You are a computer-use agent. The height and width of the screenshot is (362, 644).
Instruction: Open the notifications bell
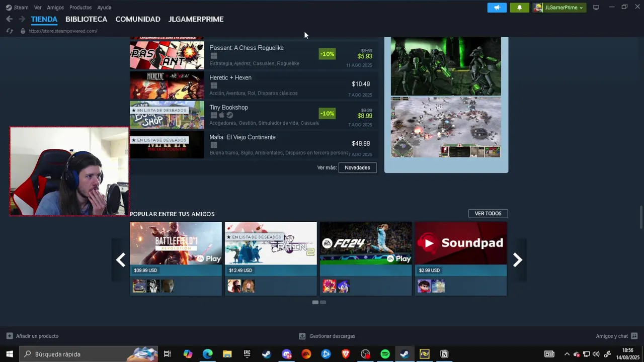[x=520, y=8]
